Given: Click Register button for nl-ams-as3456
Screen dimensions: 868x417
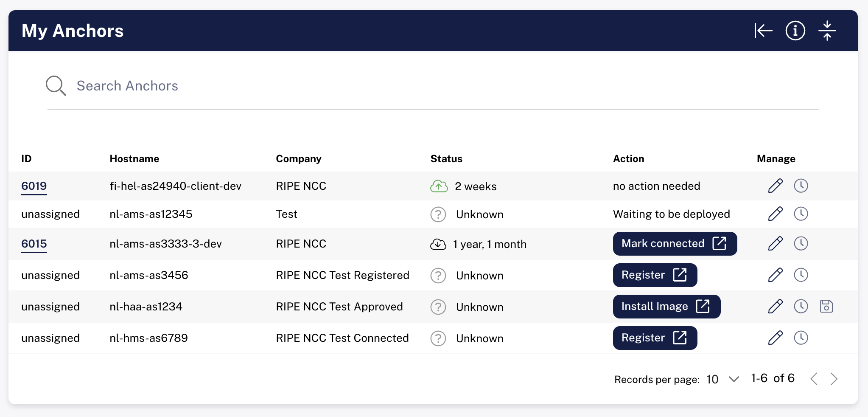Looking at the screenshot, I should pyautogui.click(x=655, y=275).
